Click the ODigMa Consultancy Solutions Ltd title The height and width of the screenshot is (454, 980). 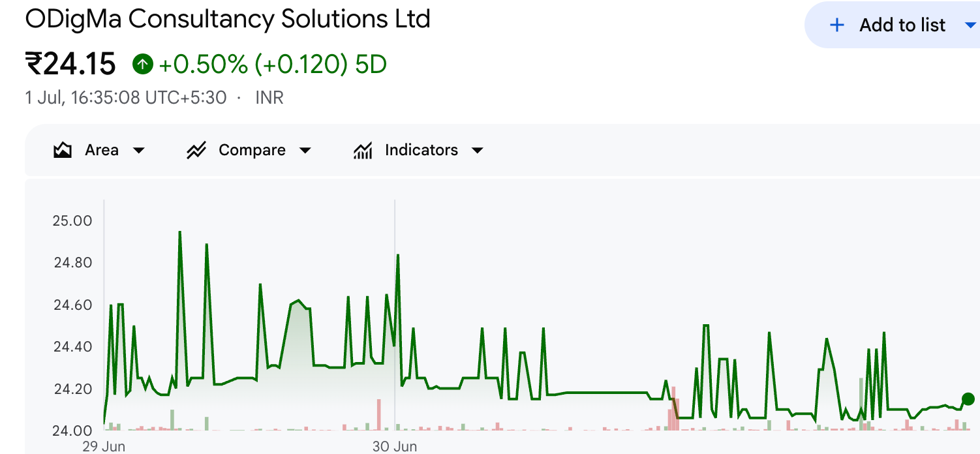pyautogui.click(x=228, y=18)
